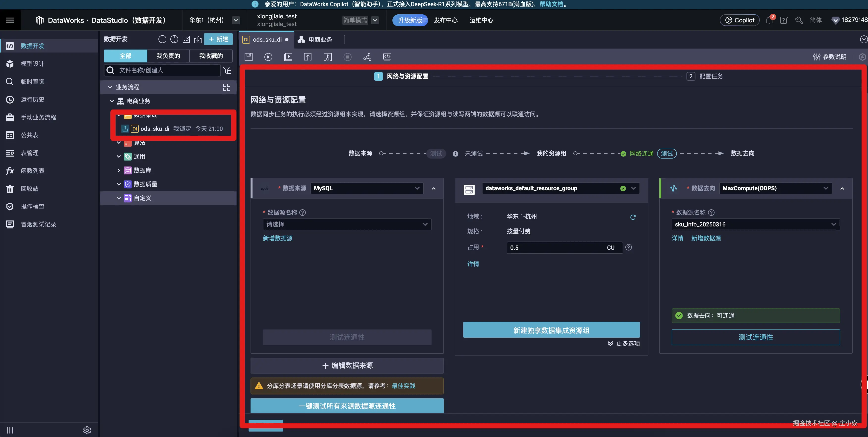868x437 pixels.
Task: Click the run (play) toolbar icon
Action: tap(268, 57)
